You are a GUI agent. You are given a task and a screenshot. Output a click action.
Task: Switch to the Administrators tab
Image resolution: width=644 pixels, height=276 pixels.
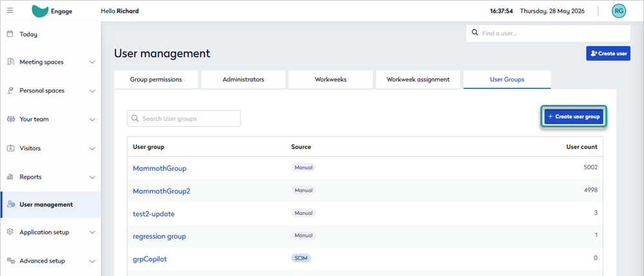coord(243,80)
